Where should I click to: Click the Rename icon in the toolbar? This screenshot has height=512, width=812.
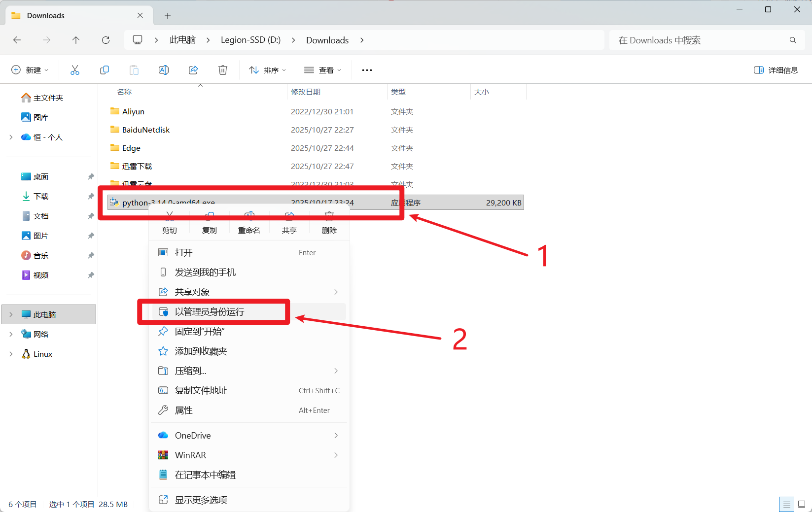coord(164,69)
